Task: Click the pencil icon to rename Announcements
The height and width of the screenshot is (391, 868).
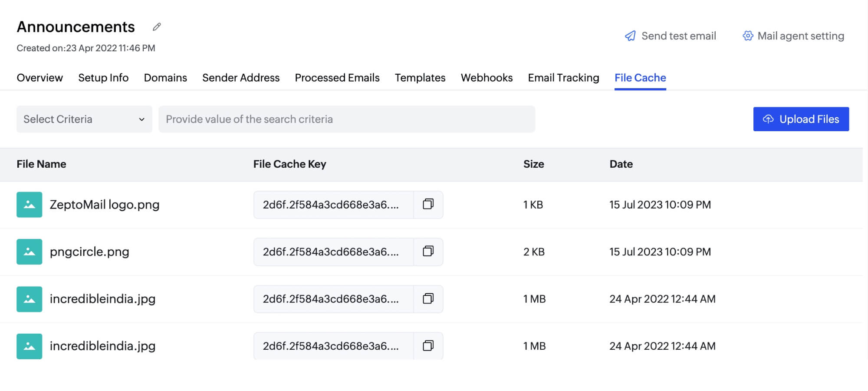Action: pyautogui.click(x=156, y=27)
